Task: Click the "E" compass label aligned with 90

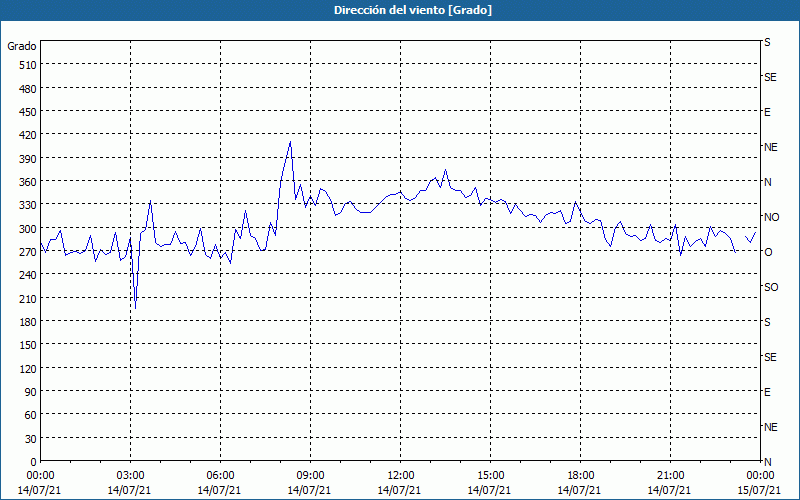Action: point(767,392)
